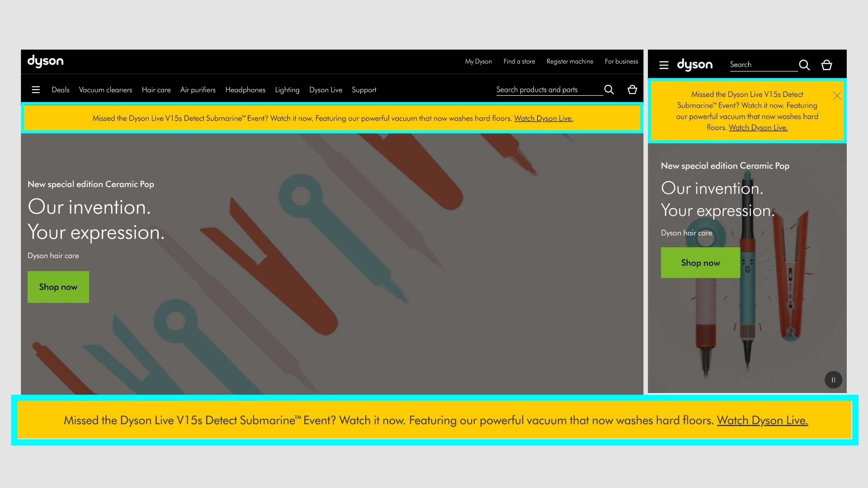Screen dimensions: 868x488
Task: Click desktop 'Dyson hair care' text
Action: 53,256
